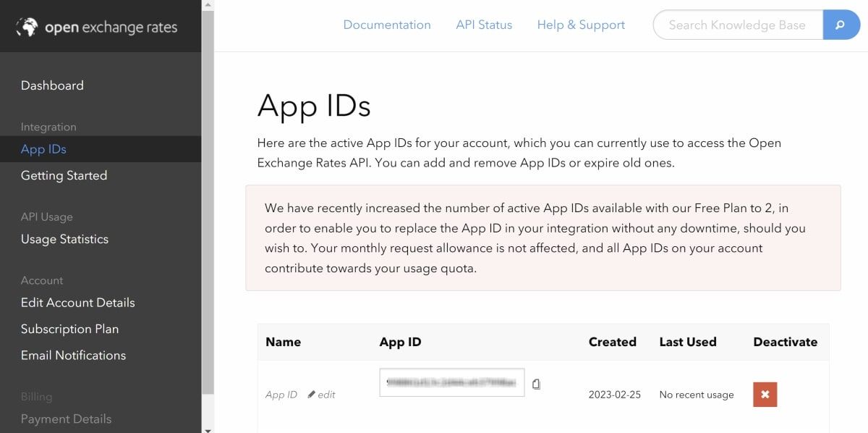
Task: Click the search magnifier icon
Action: (x=841, y=25)
